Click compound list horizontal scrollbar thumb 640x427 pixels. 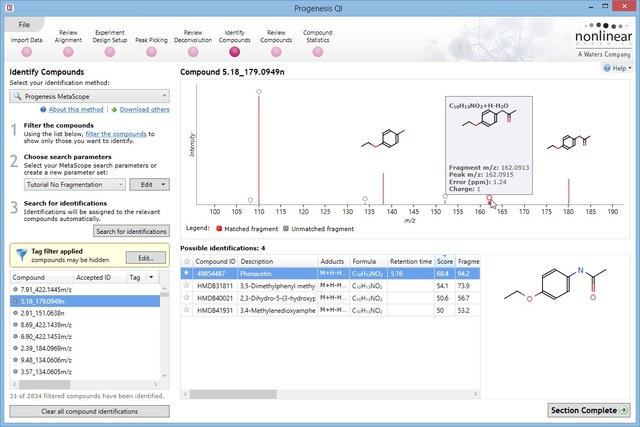pyautogui.click(x=44, y=385)
